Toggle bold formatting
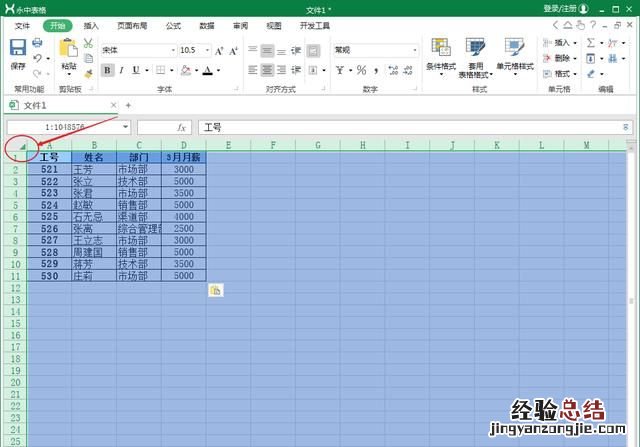Image resolution: width=640 pixels, height=447 pixels. pyautogui.click(x=107, y=71)
